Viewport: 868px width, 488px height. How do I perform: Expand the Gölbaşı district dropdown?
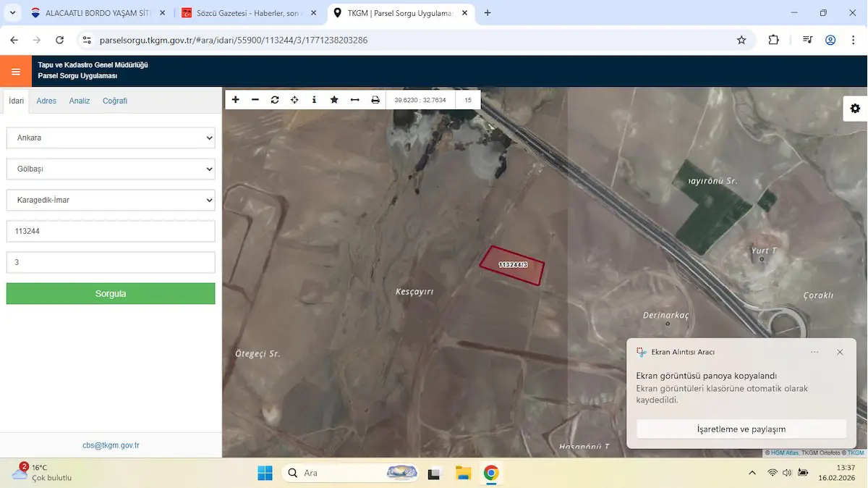[111, 169]
